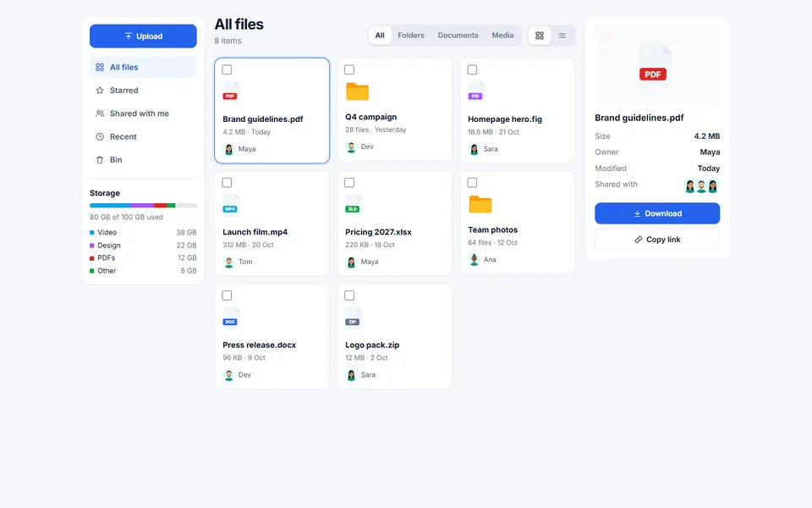812x508 pixels.
Task: Click Tom's avatar on Launch film card
Action: pos(229,262)
